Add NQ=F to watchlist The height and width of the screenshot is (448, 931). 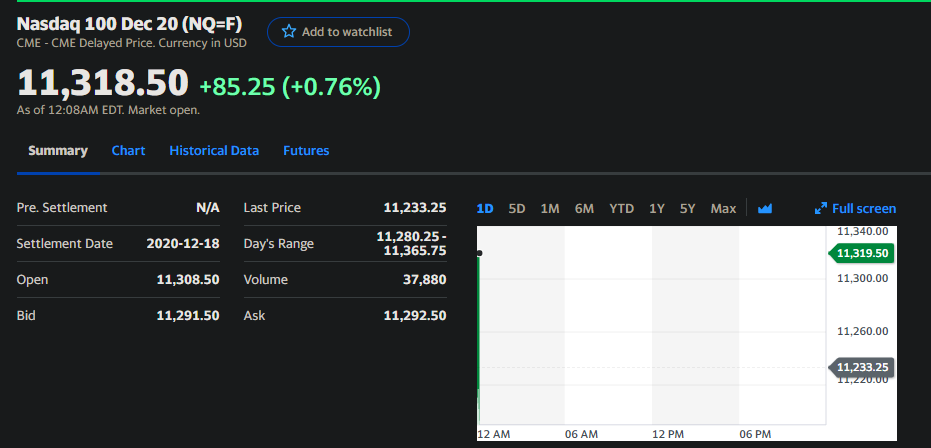tap(338, 32)
